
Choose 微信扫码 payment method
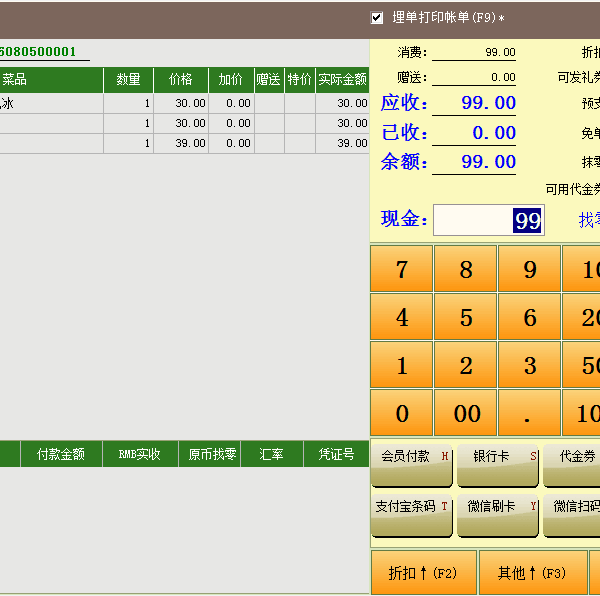tap(572, 515)
